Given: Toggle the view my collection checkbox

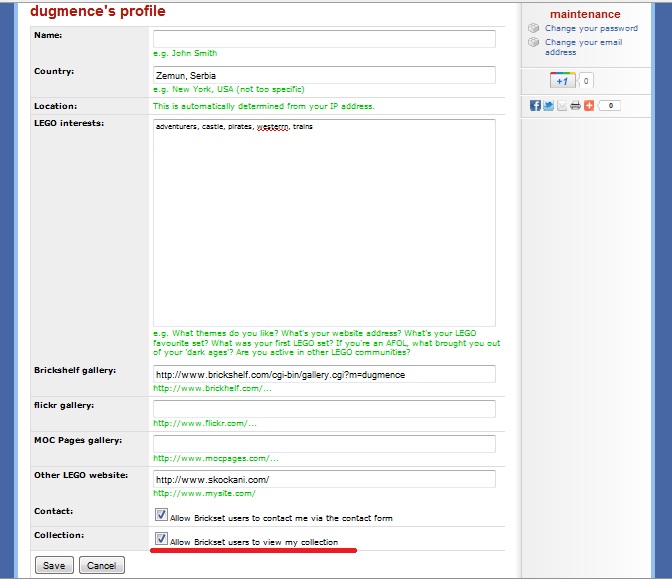Looking at the screenshot, I should pos(161,538).
